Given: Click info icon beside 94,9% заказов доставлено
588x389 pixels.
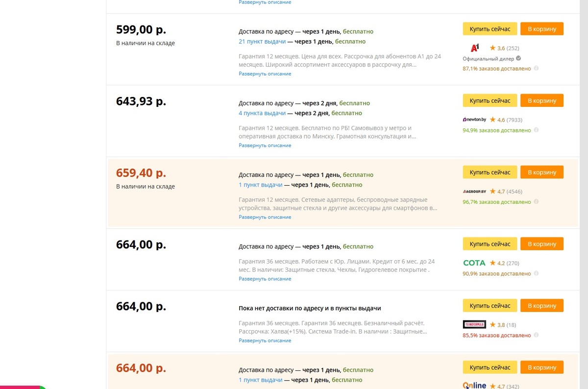Looking at the screenshot, I should click(x=536, y=130).
